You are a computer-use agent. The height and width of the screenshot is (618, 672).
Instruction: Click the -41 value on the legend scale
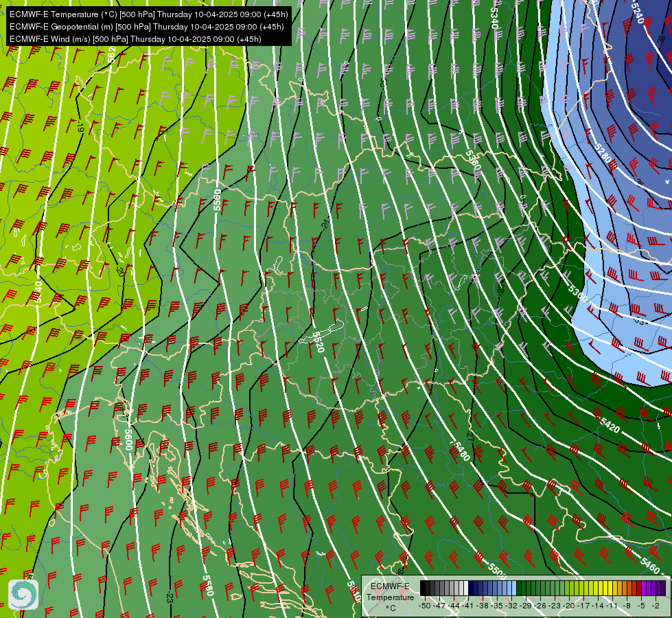[467, 606]
